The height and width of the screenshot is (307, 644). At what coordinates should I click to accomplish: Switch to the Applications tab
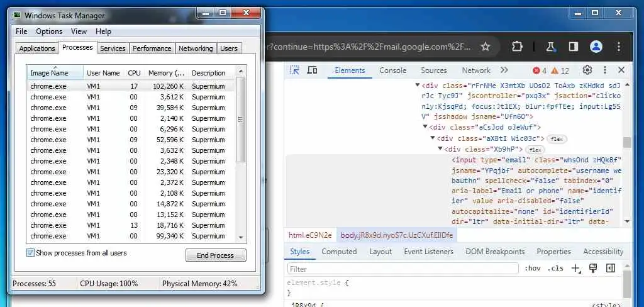pyautogui.click(x=37, y=48)
